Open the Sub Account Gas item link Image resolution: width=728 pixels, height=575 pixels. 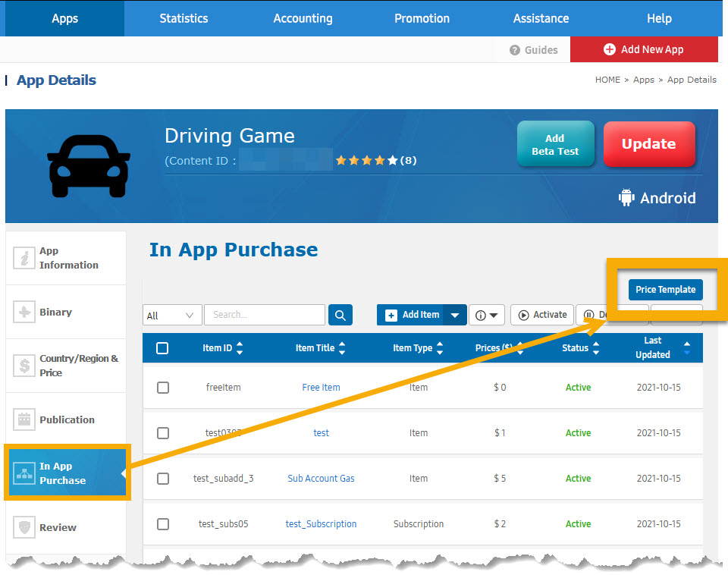321,479
